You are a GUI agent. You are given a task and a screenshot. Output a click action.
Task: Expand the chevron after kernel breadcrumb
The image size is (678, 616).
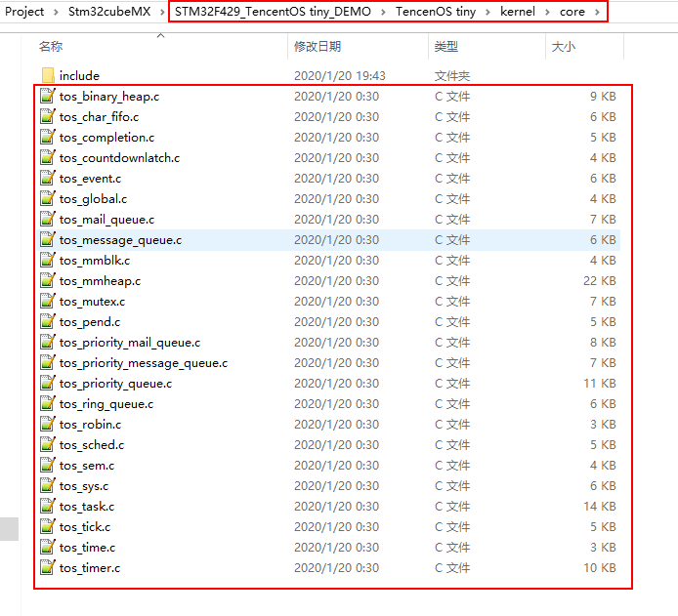[547, 12]
